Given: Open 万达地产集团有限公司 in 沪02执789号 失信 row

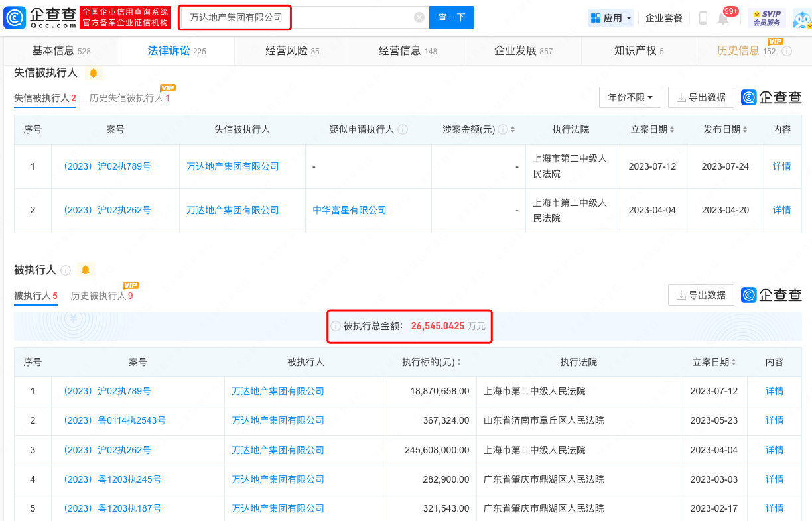Looking at the screenshot, I should (x=233, y=166).
